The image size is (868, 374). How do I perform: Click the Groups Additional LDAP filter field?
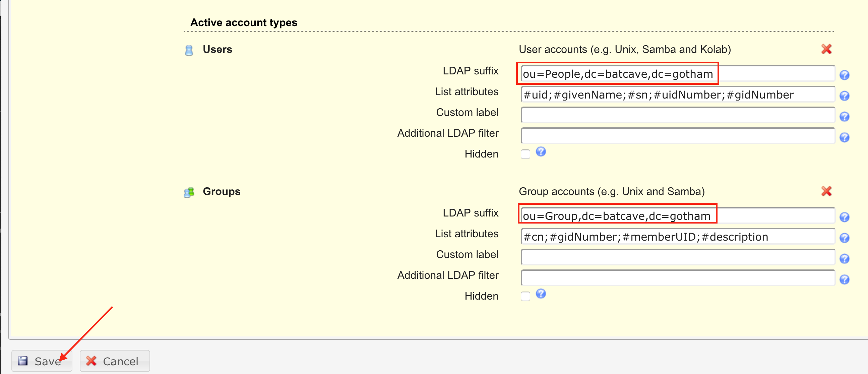coord(677,278)
